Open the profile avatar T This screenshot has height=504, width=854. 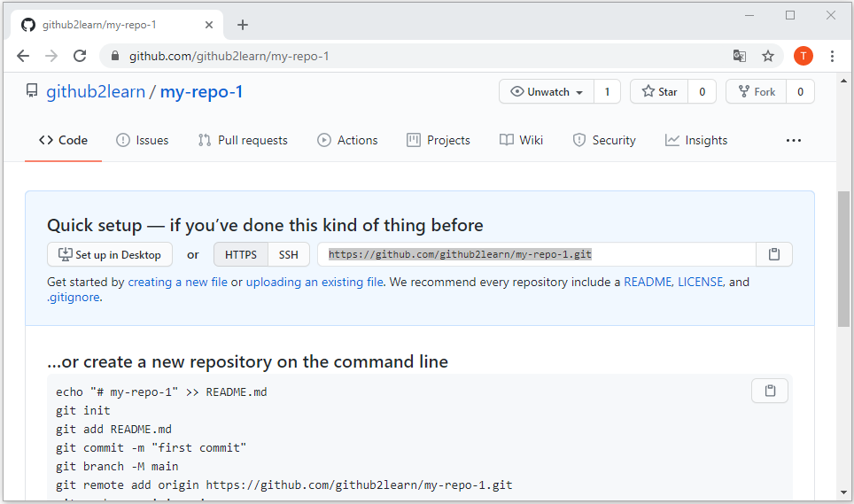[804, 56]
